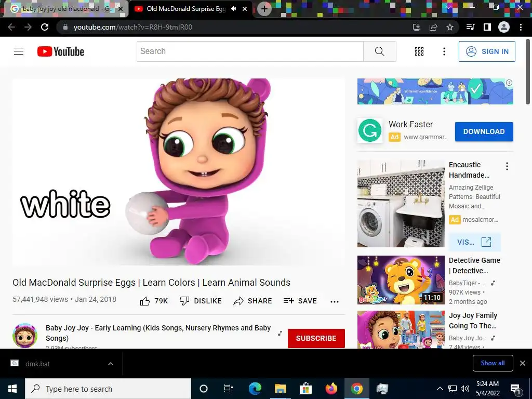Subscribe to Baby Joy Joy channel

pyautogui.click(x=316, y=338)
